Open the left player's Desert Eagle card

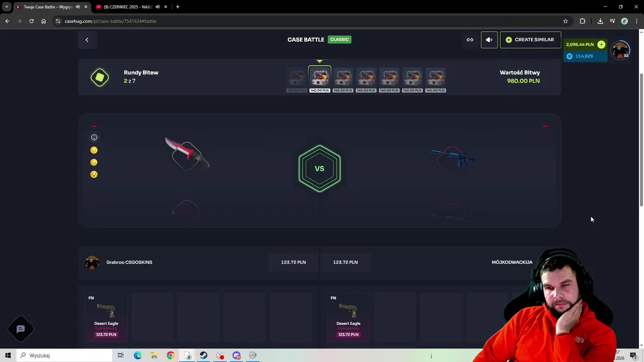(x=106, y=317)
